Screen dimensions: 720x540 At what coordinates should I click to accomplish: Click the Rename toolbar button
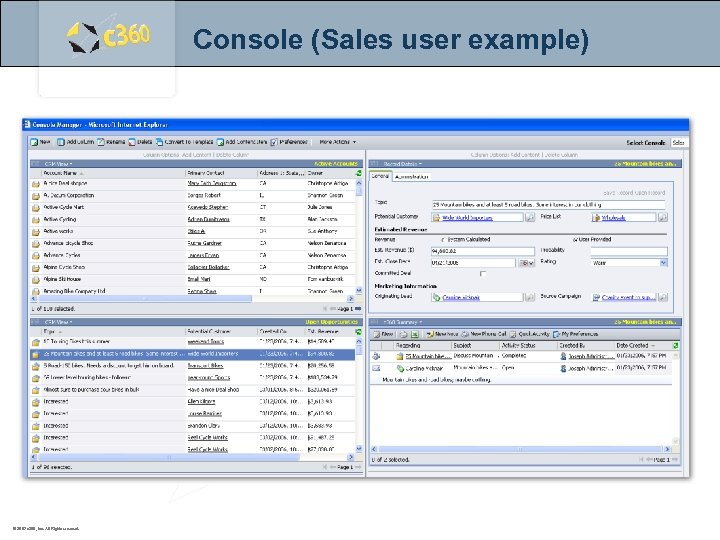click(x=111, y=142)
